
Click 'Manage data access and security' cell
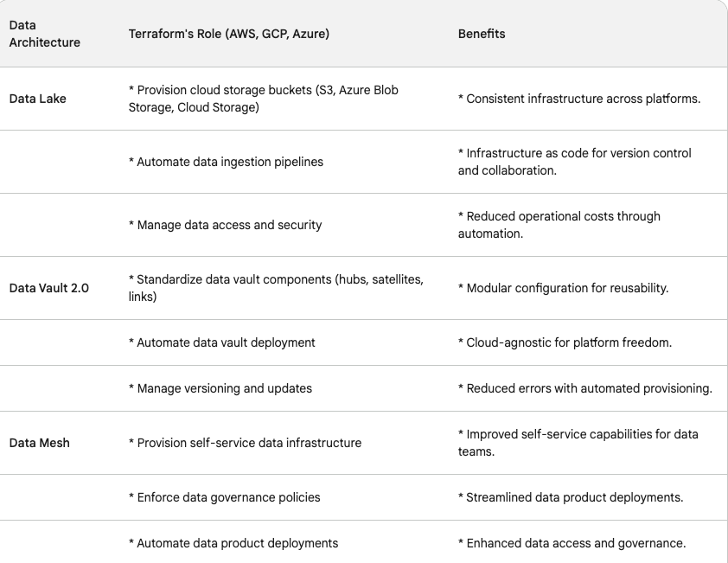click(x=229, y=225)
